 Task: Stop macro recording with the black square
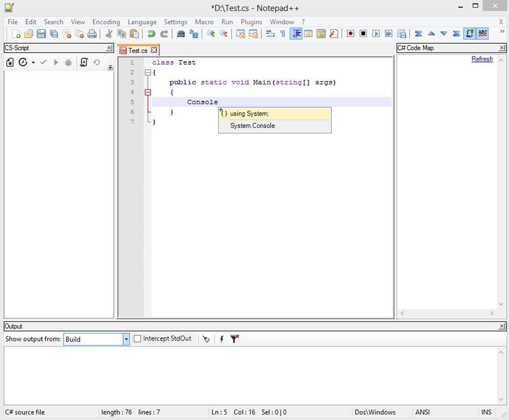pos(363,34)
